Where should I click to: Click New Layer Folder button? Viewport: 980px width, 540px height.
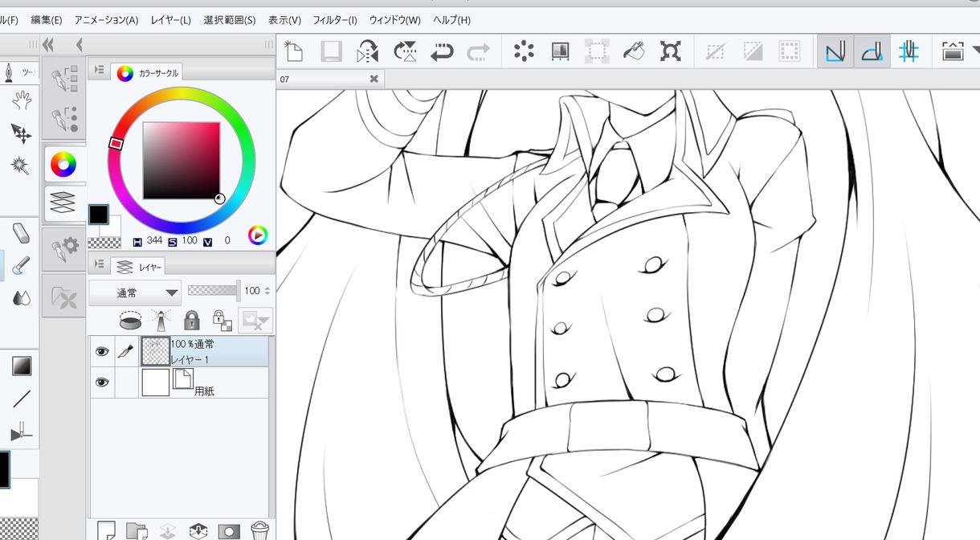(137, 530)
